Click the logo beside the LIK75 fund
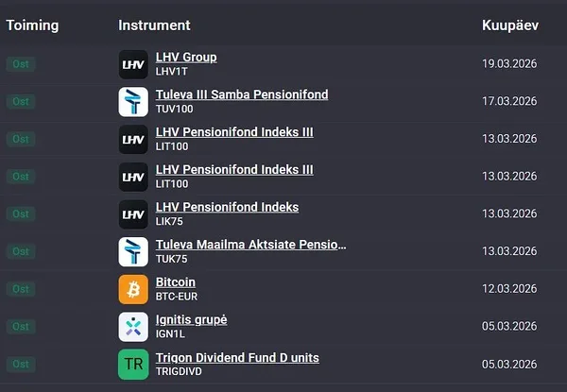This screenshot has height=392, width=567. tap(133, 214)
